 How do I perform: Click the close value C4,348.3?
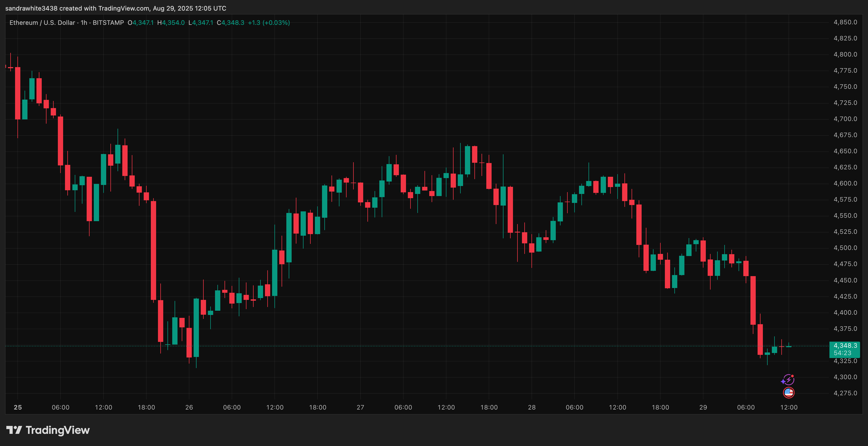[x=231, y=22]
